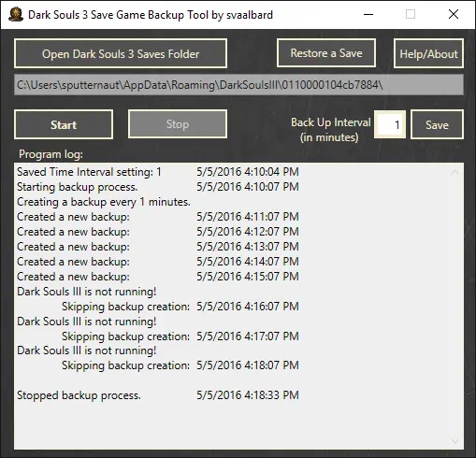Click the greyed-out Stop button
The height and width of the screenshot is (458, 476).
pyautogui.click(x=178, y=124)
